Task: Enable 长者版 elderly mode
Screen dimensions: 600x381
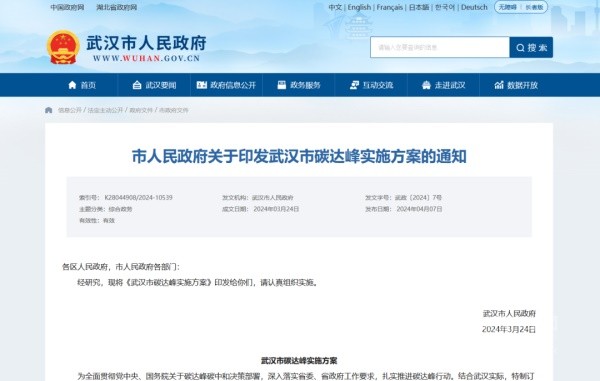Action: point(534,7)
